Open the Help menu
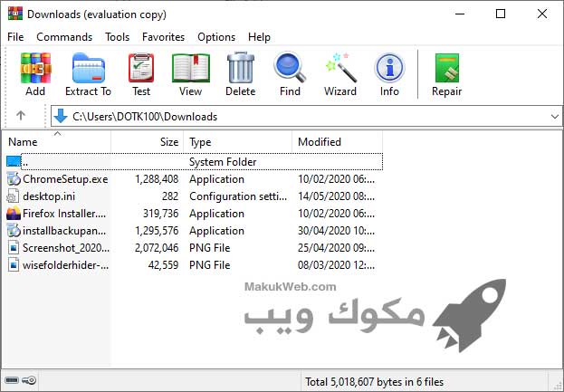Viewport: 564px width, 392px height. tap(259, 37)
